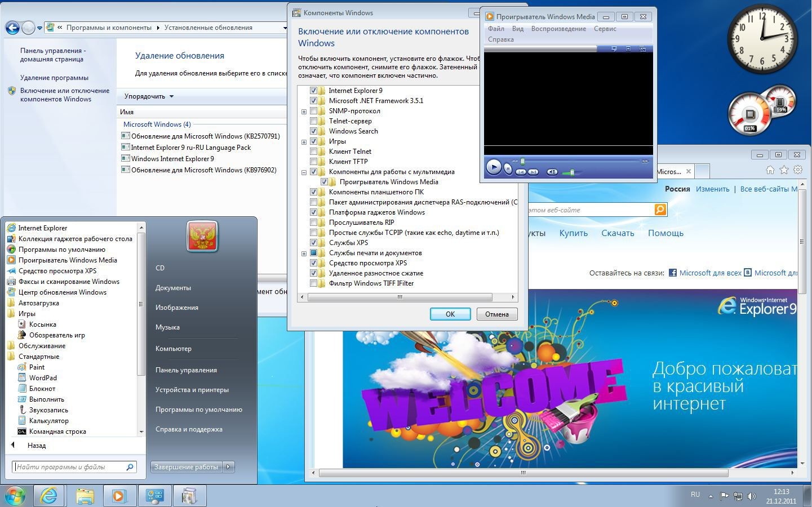
Task: Click Назад in the Start menu
Action: click(x=37, y=445)
